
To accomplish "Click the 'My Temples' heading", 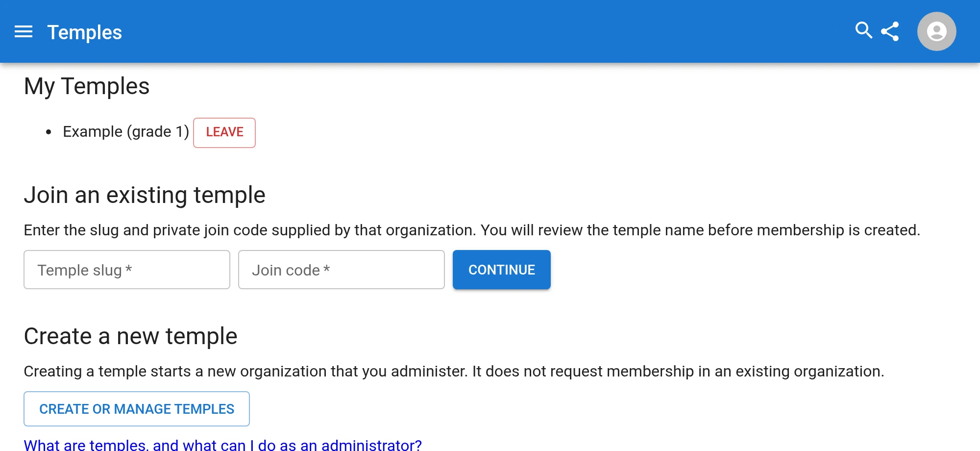I will pos(87,86).
